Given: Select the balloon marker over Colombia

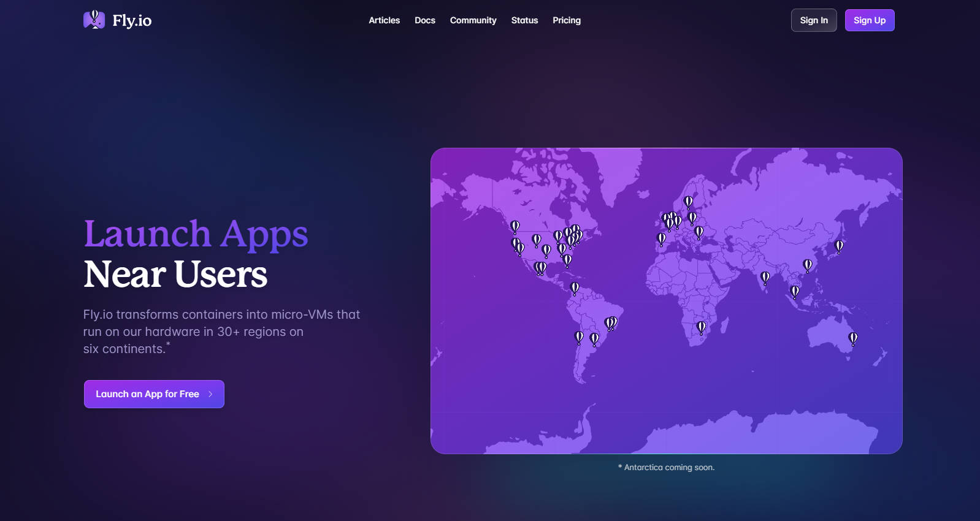Looking at the screenshot, I should pyautogui.click(x=574, y=287).
